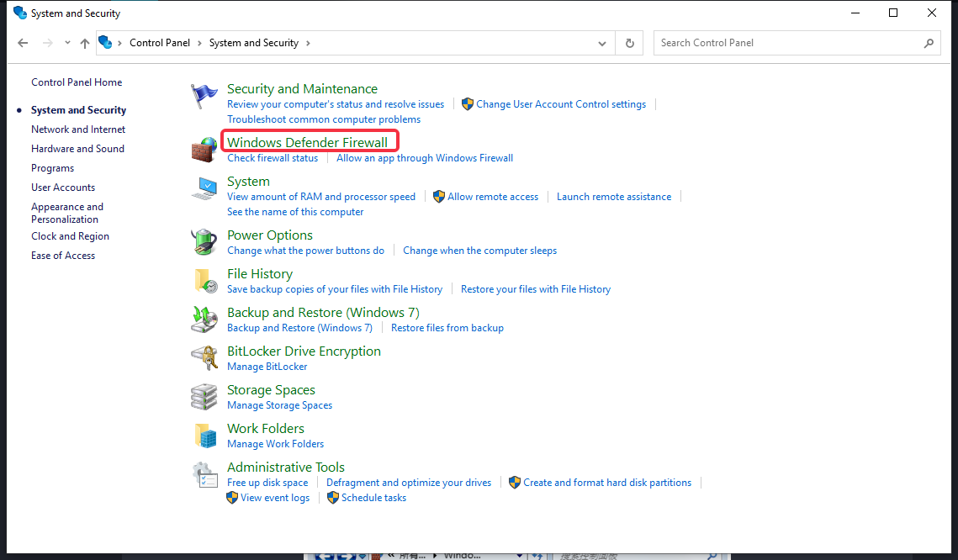Viewport: 958px width, 560px height.
Task: Open Clock and Region category
Action: (71, 236)
